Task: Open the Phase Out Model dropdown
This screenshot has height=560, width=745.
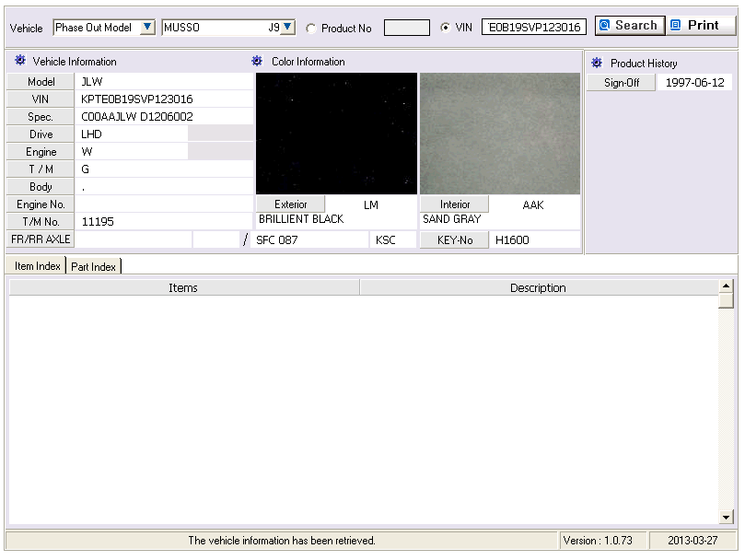Action: (147, 27)
